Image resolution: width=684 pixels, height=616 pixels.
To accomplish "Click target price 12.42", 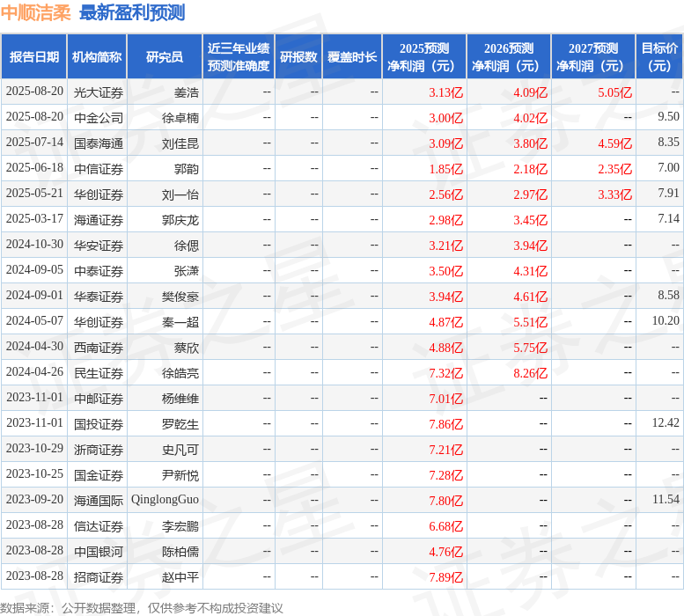I will 666,422.
